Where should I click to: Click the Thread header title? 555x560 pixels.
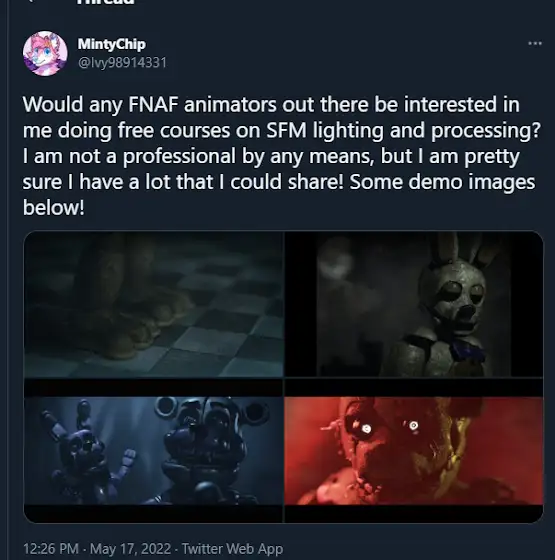point(106,2)
